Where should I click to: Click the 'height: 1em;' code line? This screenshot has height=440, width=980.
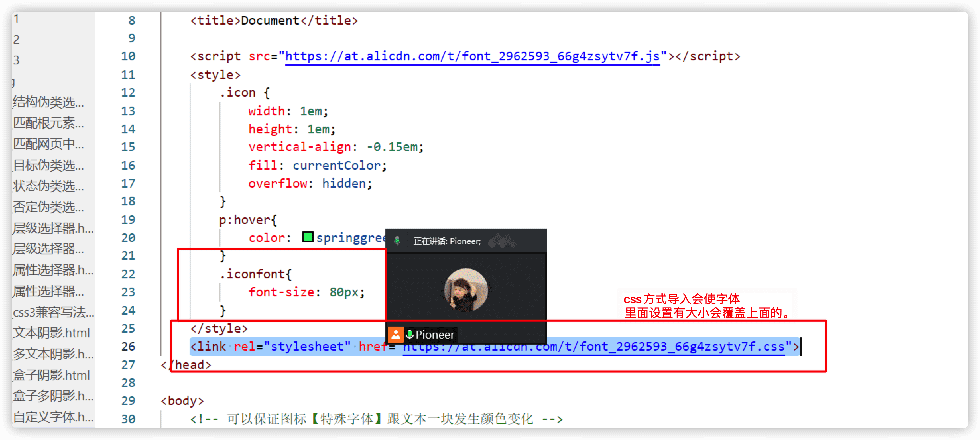point(292,129)
